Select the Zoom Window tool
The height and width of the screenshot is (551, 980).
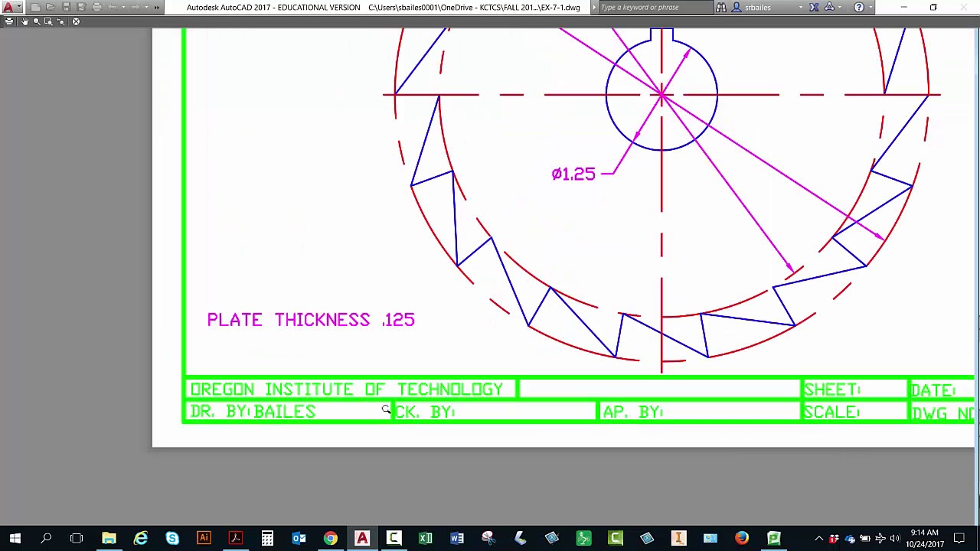click(49, 21)
